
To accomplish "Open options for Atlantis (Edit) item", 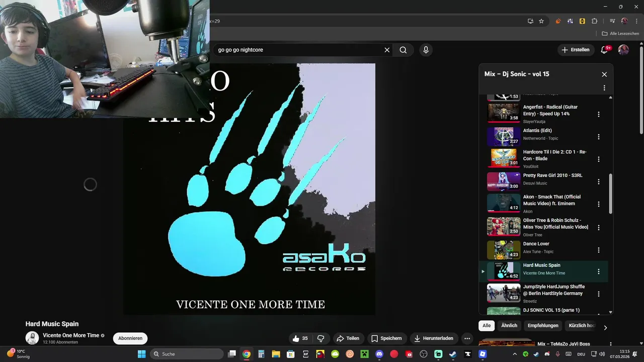I will pyautogui.click(x=599, y=137).
